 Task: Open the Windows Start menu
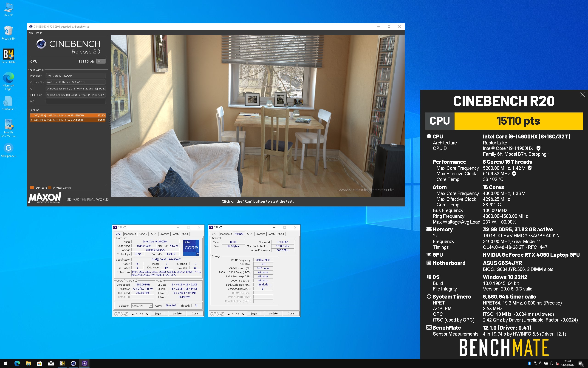point(6,363)
